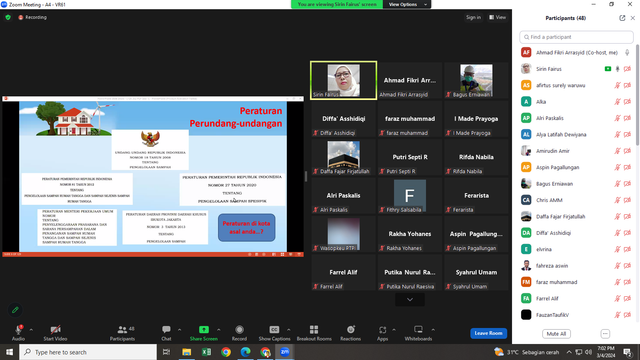Expand audio options arrow beside Audio
This screenshot has width=640, height=360.
click(x=31, y=329)
